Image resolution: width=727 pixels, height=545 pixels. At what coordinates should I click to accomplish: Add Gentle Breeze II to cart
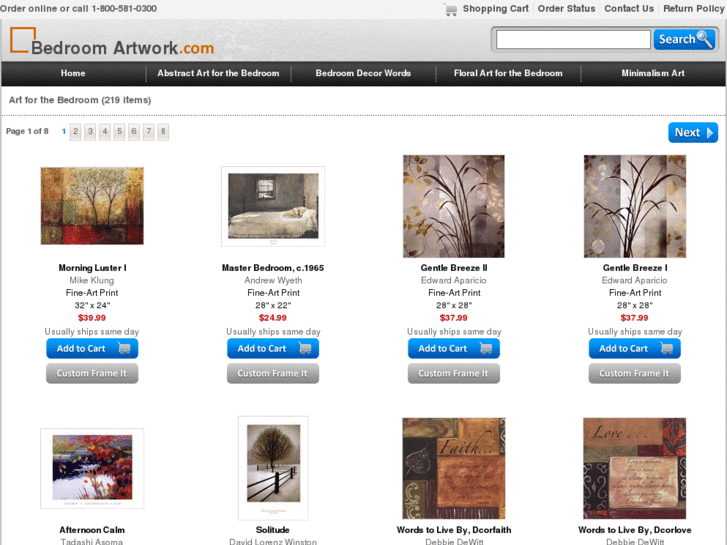pyautogui.click(x=454, y=348)
